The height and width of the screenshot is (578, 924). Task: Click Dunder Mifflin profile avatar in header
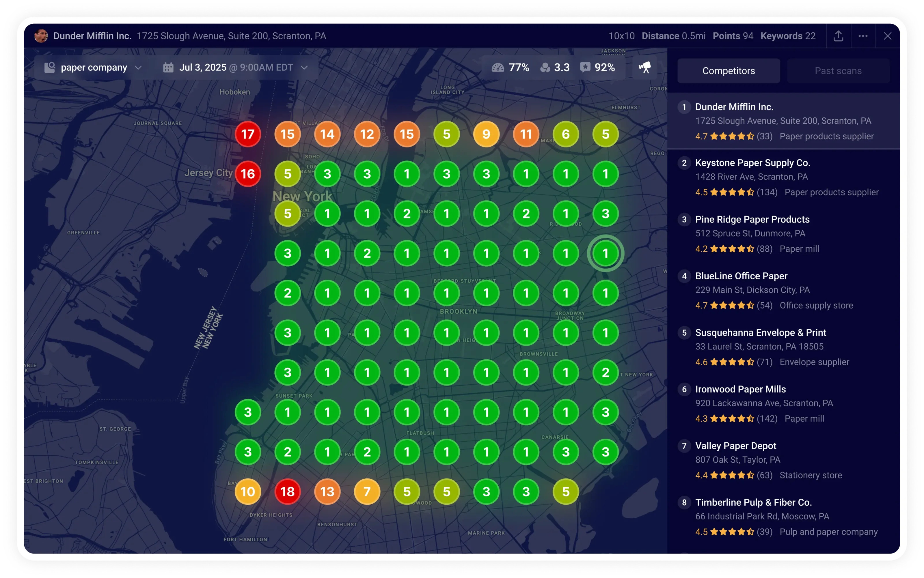point(41,36)
